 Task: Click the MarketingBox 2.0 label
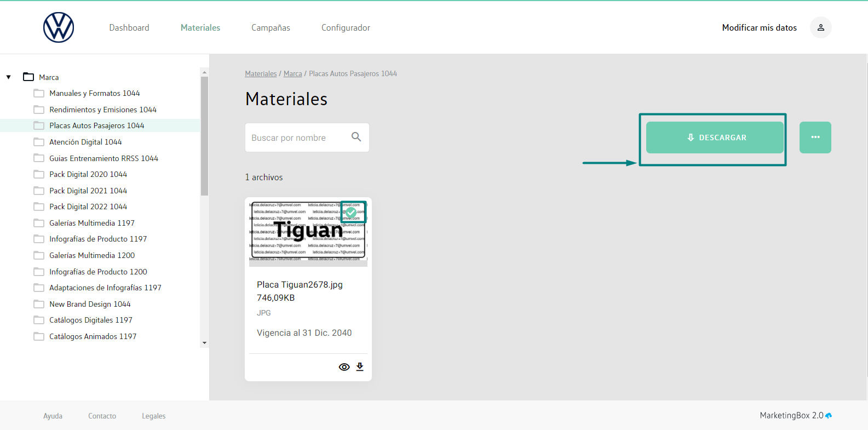tap(791, 415)
